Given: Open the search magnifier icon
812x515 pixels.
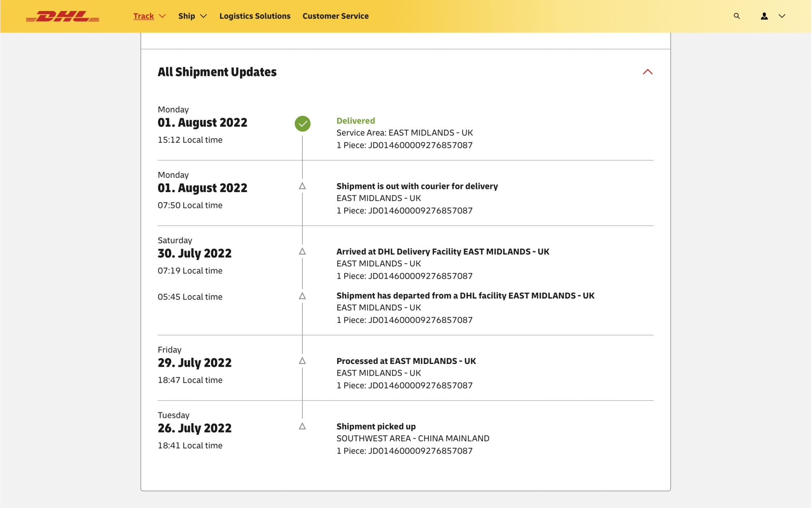Looking at the screenshot, I should coord(736,16).
